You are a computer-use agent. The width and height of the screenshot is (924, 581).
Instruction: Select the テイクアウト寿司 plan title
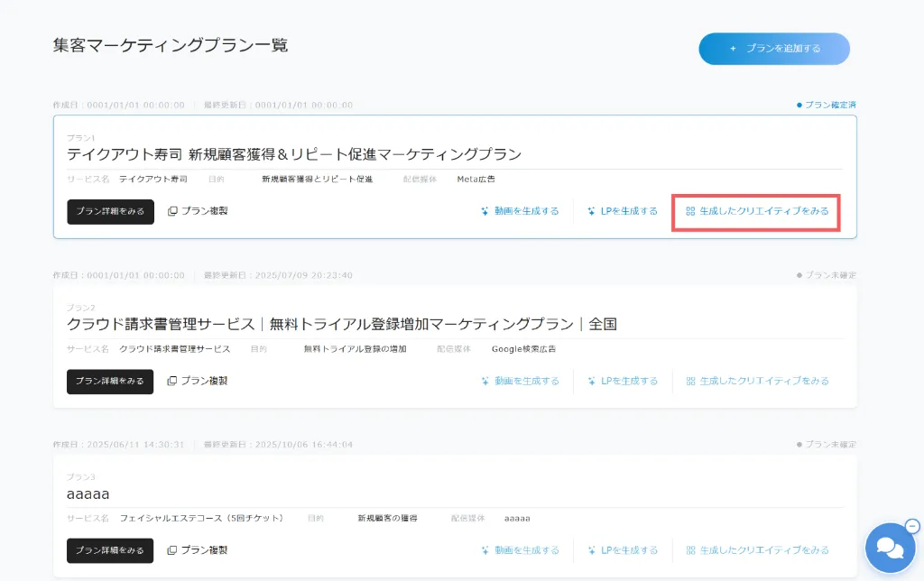[x=294, y=154]
